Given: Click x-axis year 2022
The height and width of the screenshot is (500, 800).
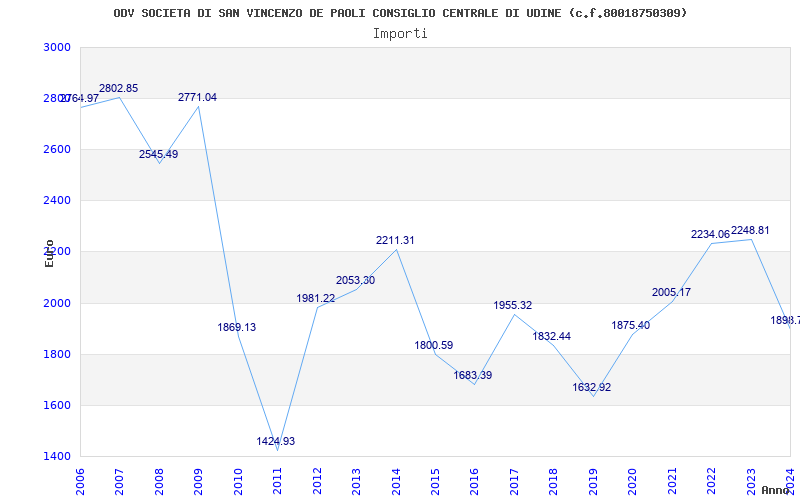Looking at the screenshot, I should [x=712, y=481].
